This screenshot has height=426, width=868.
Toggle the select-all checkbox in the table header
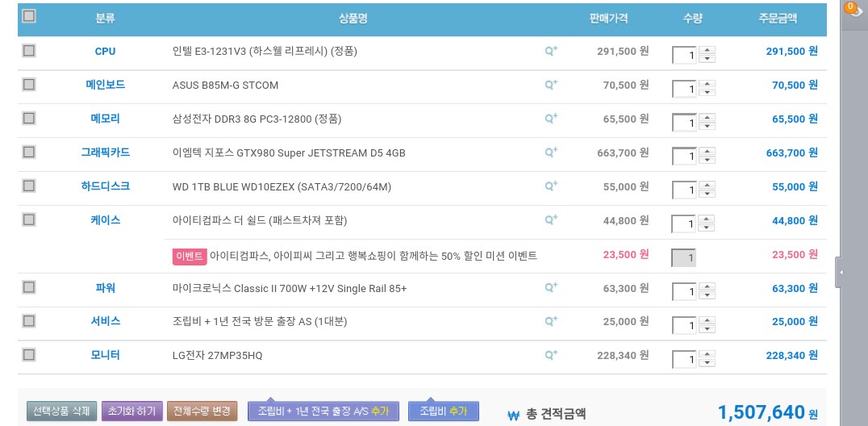[29, 16]
